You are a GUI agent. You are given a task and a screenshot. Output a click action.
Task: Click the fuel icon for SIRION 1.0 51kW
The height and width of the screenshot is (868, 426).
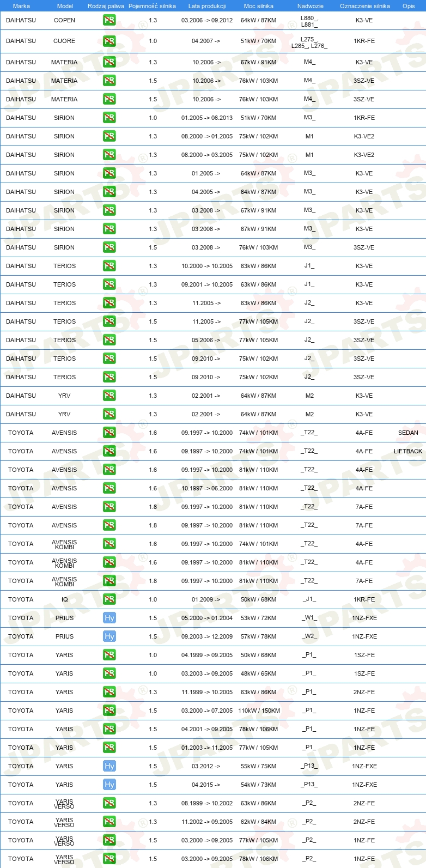pos(109,118)
